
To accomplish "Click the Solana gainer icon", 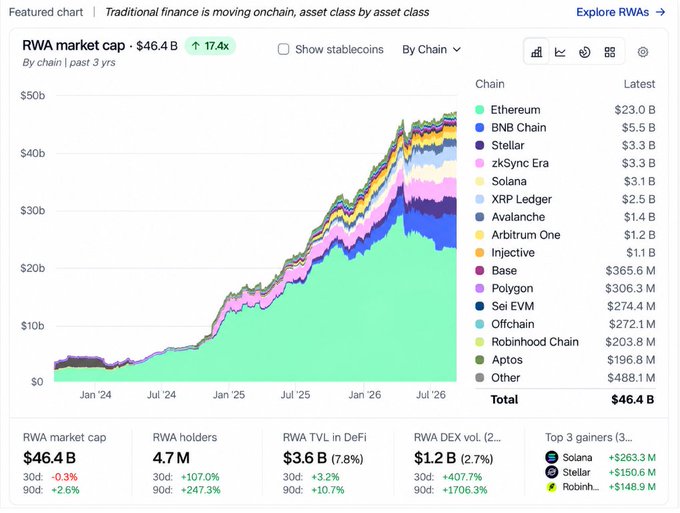I will [552, 457].
